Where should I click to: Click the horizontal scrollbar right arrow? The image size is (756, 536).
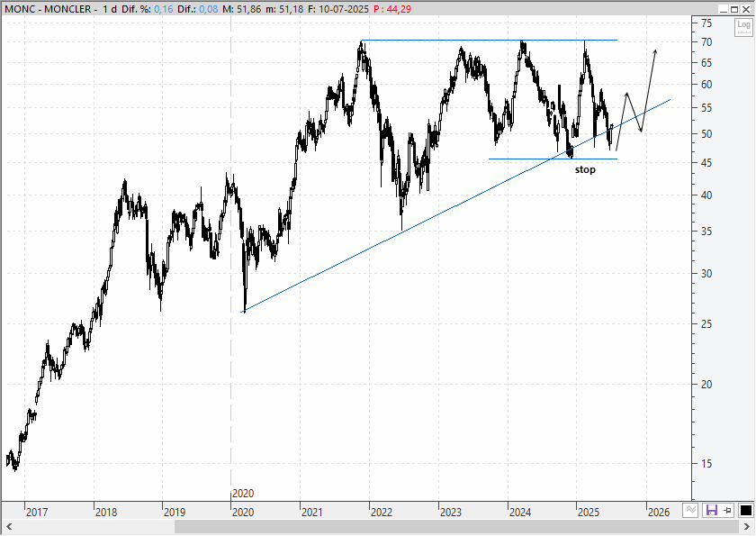click(747, 526)
